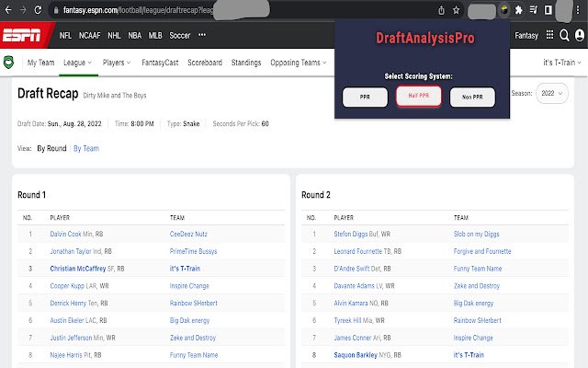Open Derrick Henry player link

pyautogui.click(x=68, y=303)
